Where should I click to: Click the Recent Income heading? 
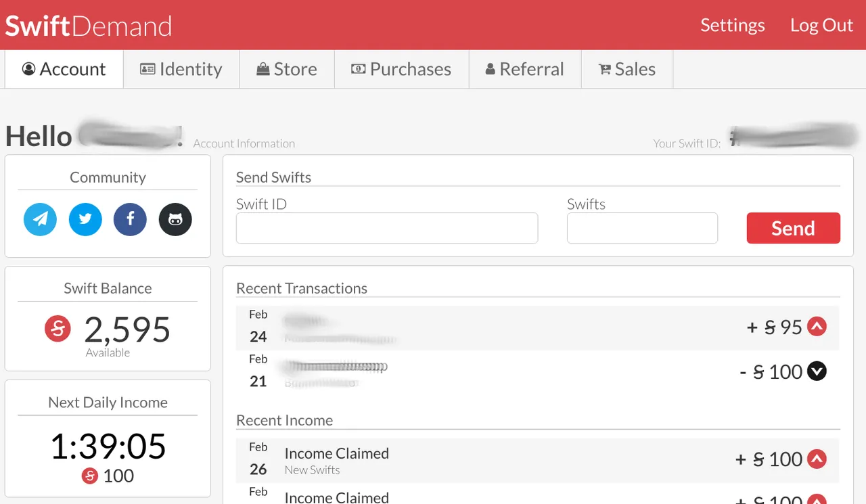point(285,420)
